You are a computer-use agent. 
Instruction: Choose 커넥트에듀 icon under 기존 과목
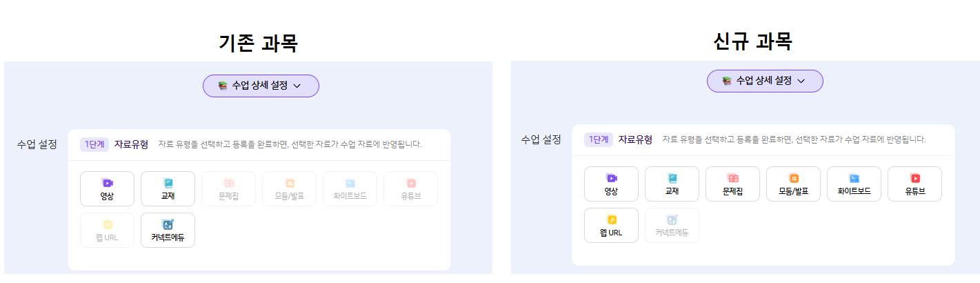168,230
